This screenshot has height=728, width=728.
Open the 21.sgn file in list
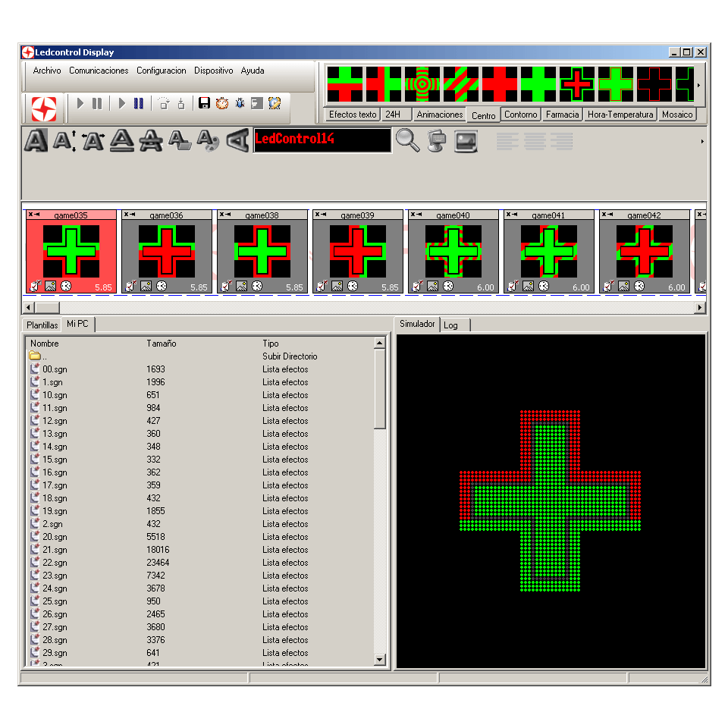point(55,550)
